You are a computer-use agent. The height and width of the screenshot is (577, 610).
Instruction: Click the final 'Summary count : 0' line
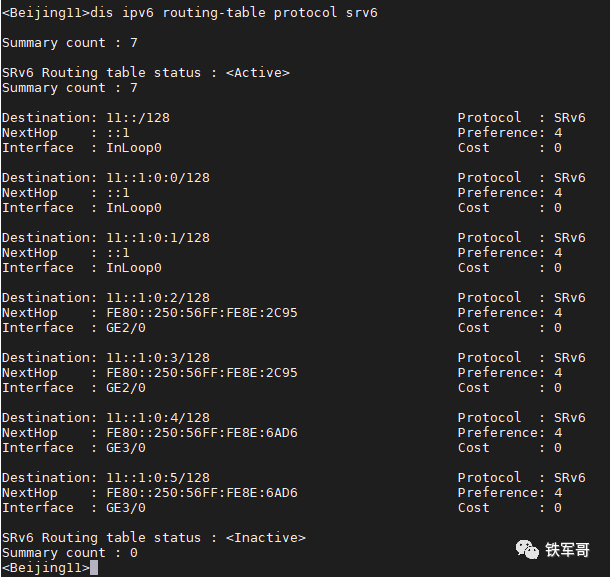coord(70,553)
